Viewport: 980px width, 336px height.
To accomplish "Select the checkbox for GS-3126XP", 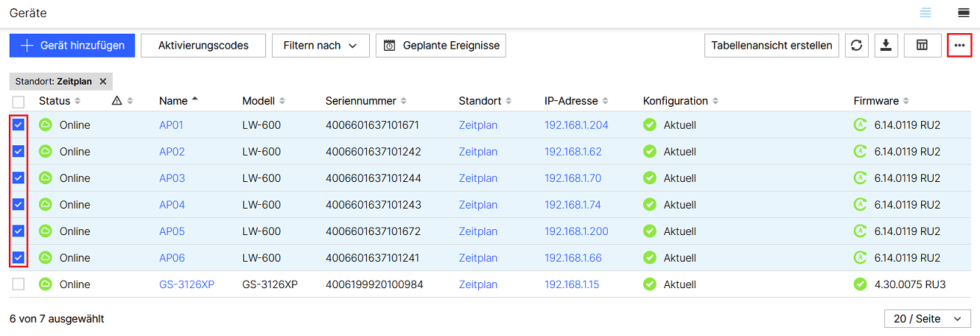I will point(18,284).
